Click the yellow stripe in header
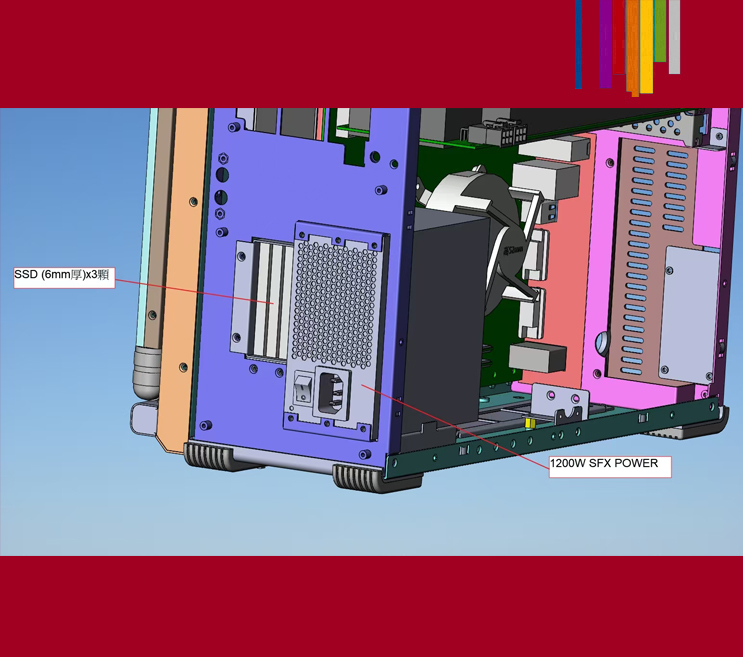The image size is (743, 657). click(647, 45)
